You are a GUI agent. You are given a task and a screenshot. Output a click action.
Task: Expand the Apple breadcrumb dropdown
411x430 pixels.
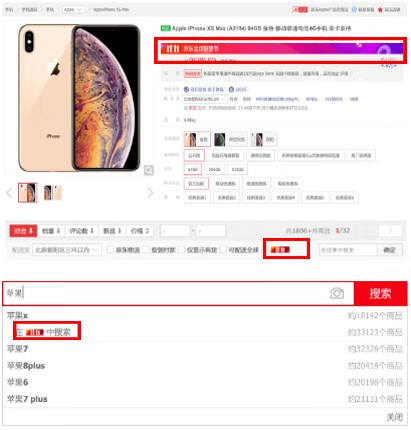point(73,10)
